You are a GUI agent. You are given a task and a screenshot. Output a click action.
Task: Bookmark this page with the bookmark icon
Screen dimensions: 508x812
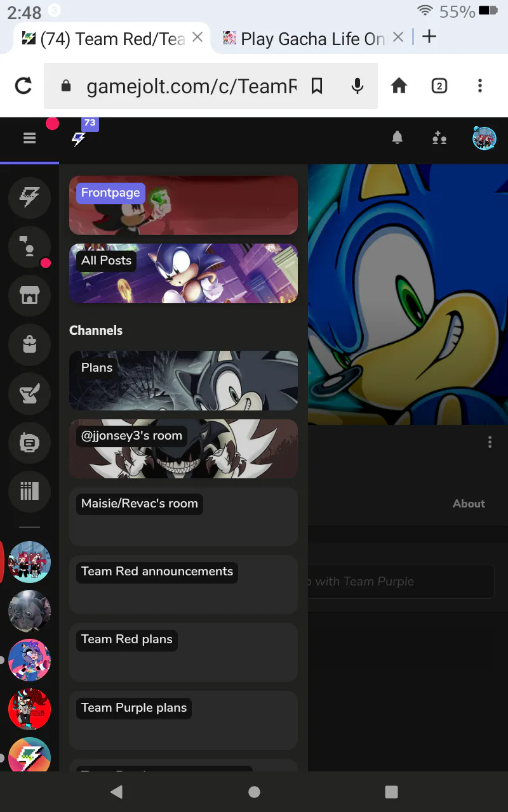point(317,86)
